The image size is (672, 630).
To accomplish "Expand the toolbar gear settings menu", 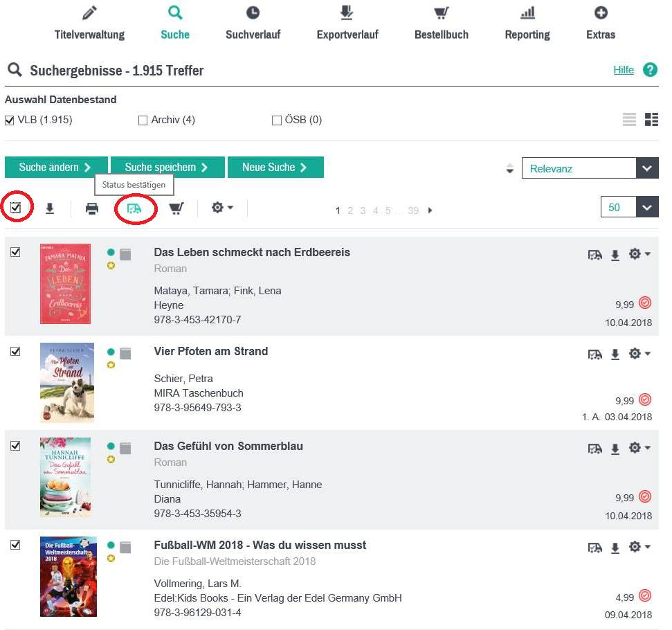I will 222,208.
